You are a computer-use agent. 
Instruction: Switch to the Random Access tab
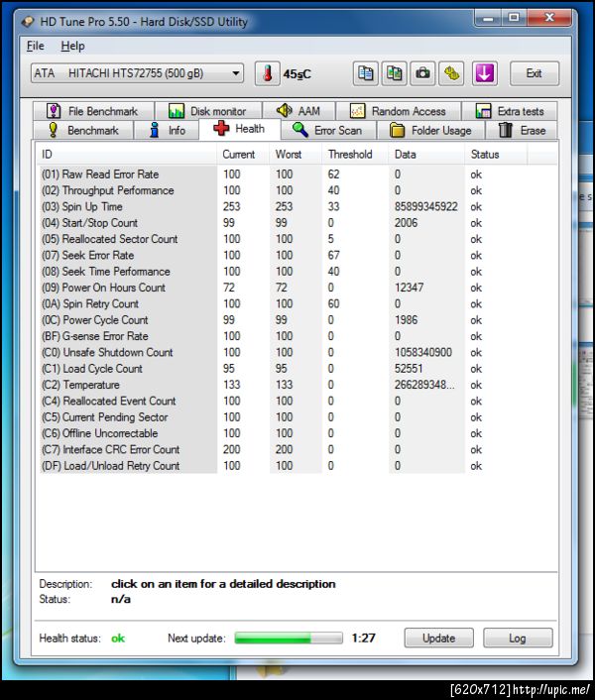coord(399,111)
